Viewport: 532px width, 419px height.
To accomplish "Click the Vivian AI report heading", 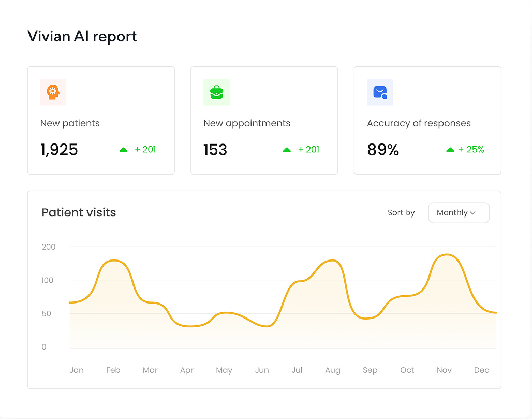I will coord(82,36).
